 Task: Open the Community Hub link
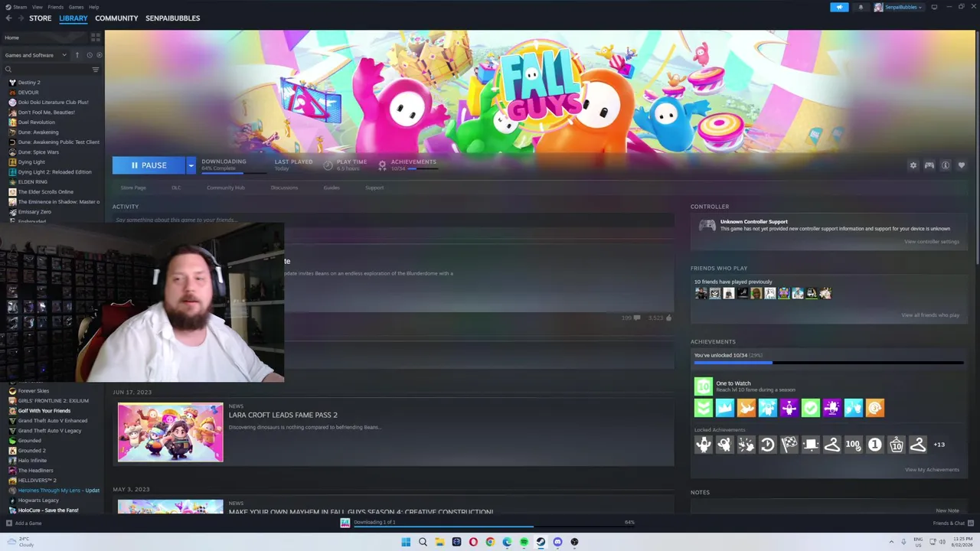(225, 187)
